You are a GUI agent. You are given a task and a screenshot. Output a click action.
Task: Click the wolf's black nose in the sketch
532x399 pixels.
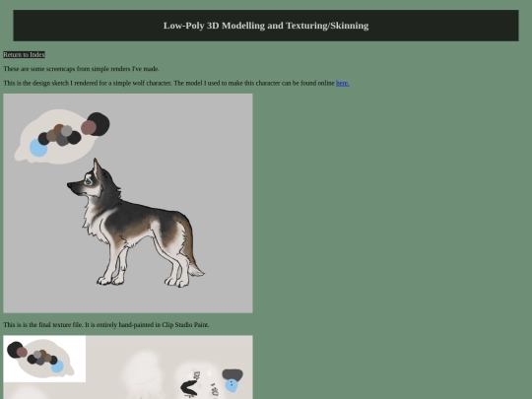click(x=70, y=185)
